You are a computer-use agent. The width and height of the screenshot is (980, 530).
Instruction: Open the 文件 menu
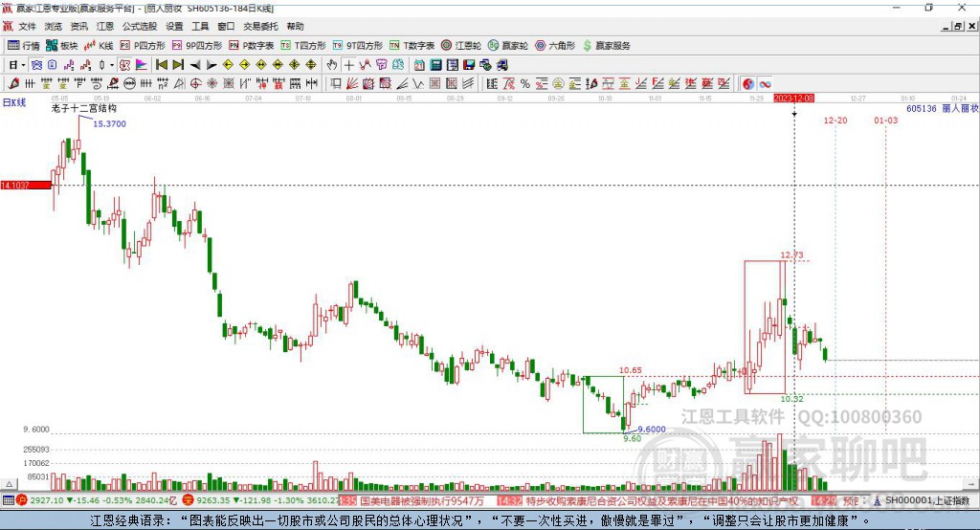[x=28, y=26]
